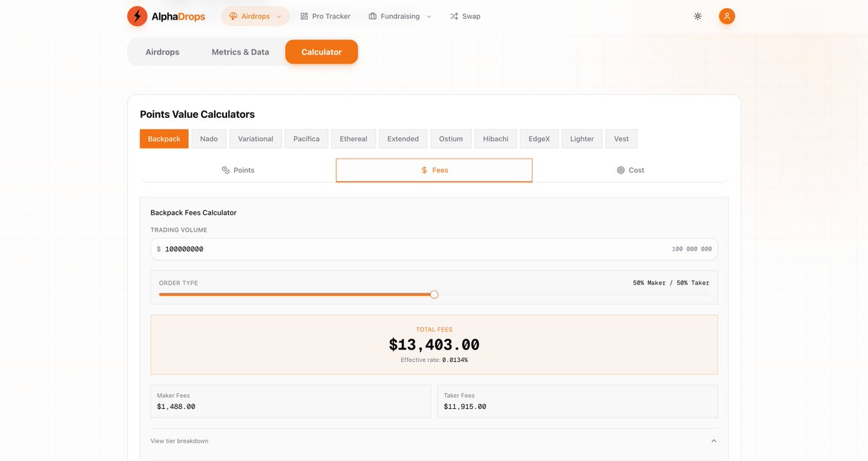The image size is (868, 461).
Task: Select the Hibachi calculator
Action: point(496,139)
